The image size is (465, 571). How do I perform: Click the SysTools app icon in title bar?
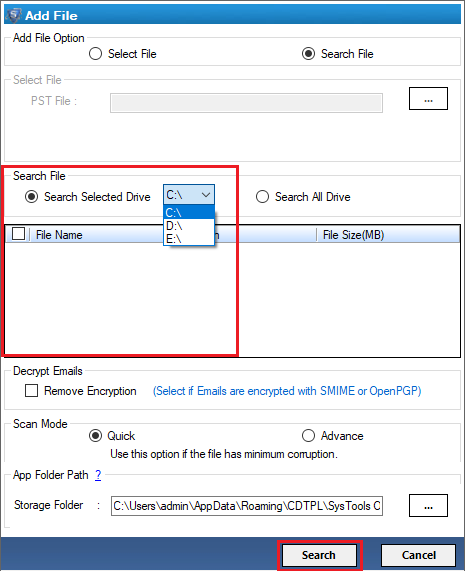[x=13, y=15]
